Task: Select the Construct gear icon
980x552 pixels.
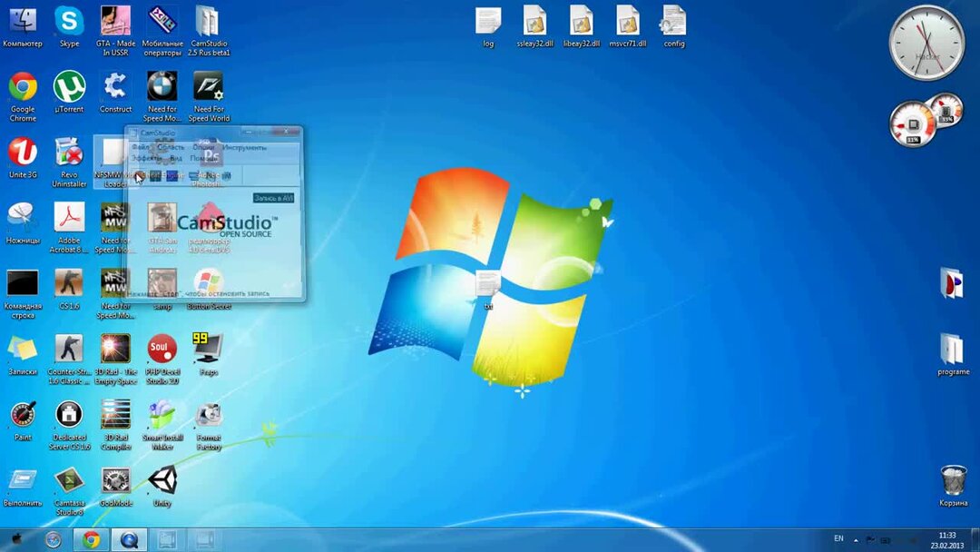Action: pos(115,92)
